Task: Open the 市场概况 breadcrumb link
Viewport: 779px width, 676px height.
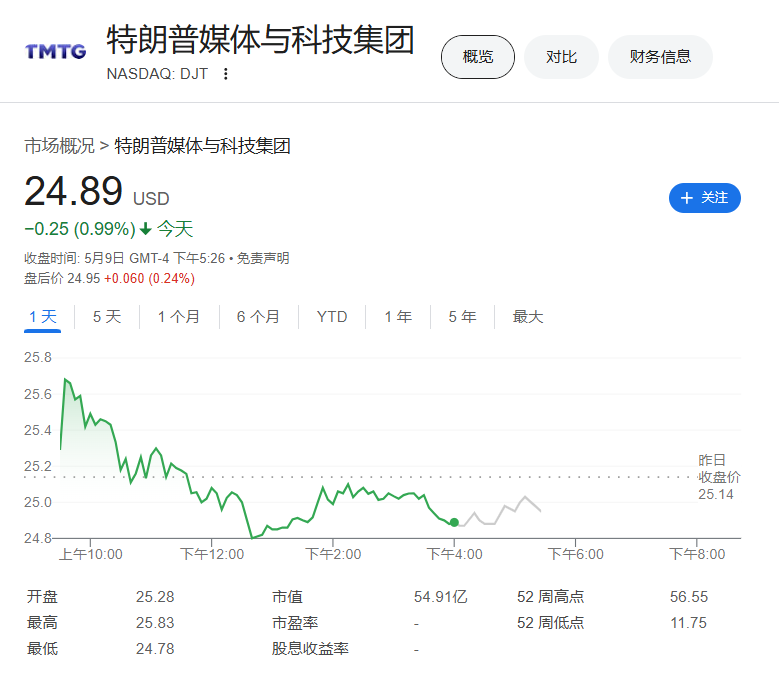Action: coord(59,146)
